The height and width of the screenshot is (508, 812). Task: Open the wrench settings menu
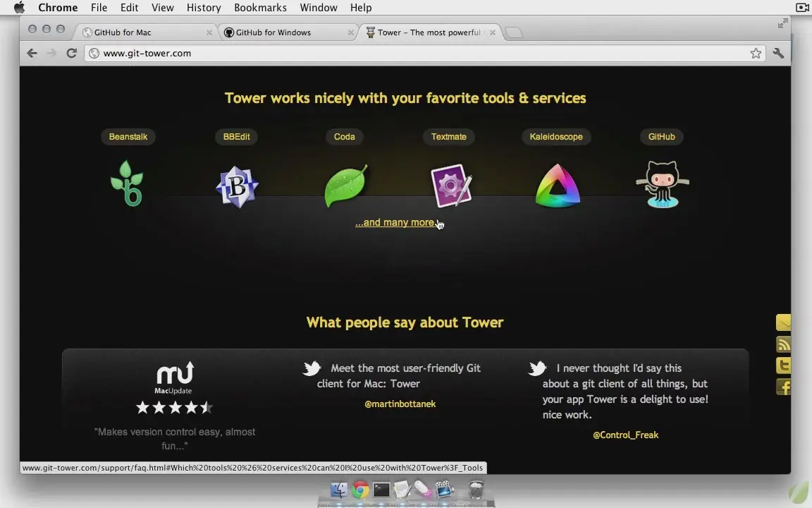(x=778, y=53)
